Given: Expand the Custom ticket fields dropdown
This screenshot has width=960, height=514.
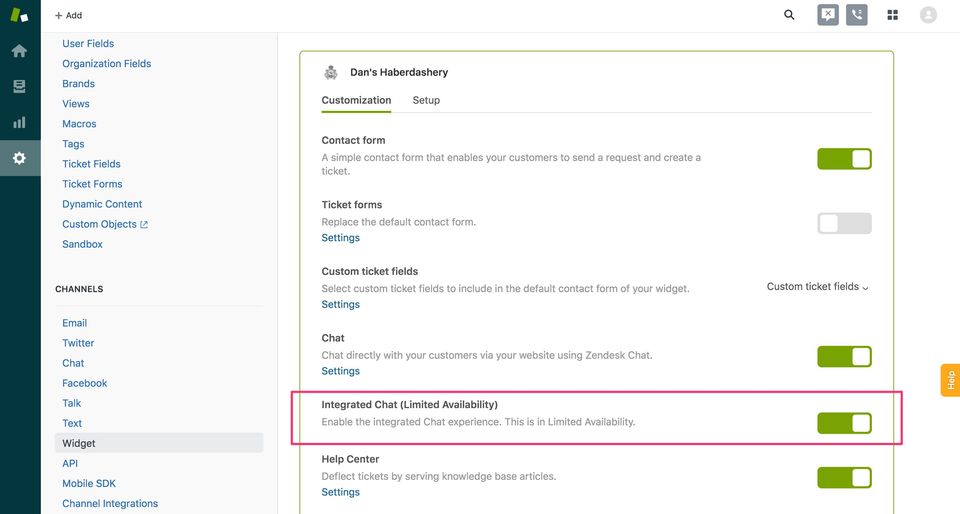Looking at the screenshot, I should pos(817,287).
